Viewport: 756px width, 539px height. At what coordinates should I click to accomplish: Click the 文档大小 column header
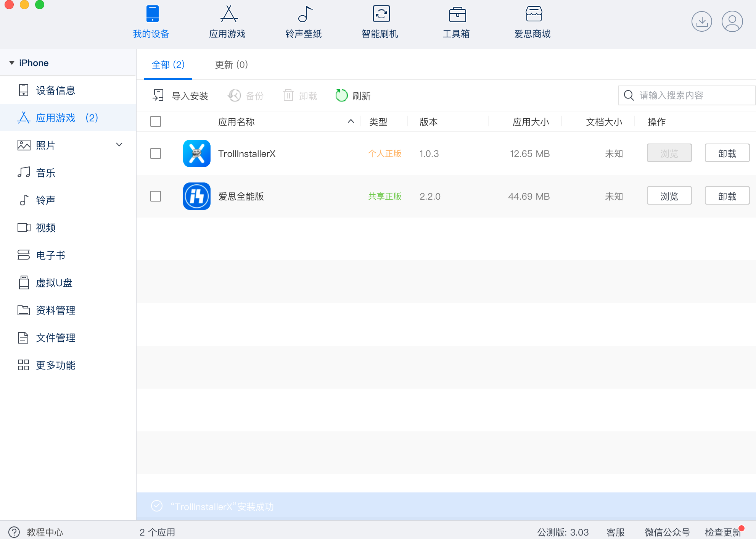point(604,122)
